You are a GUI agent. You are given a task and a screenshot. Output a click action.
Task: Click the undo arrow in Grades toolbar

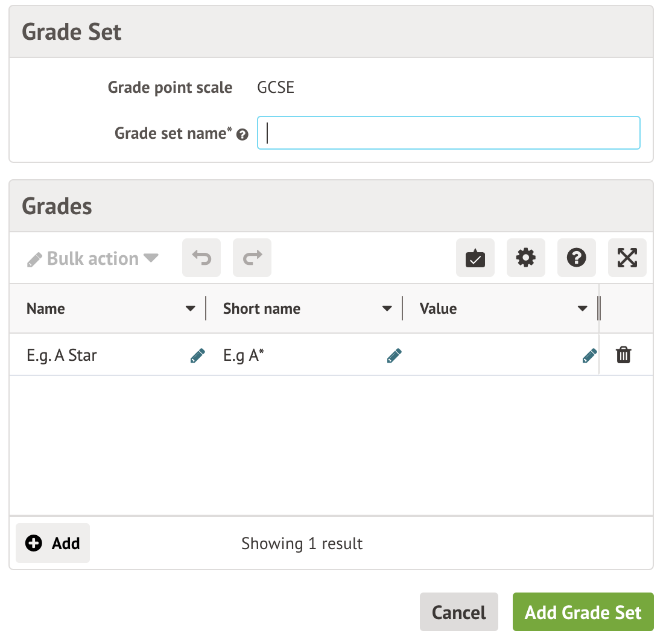pyautogui.click(x=201, y=258)
